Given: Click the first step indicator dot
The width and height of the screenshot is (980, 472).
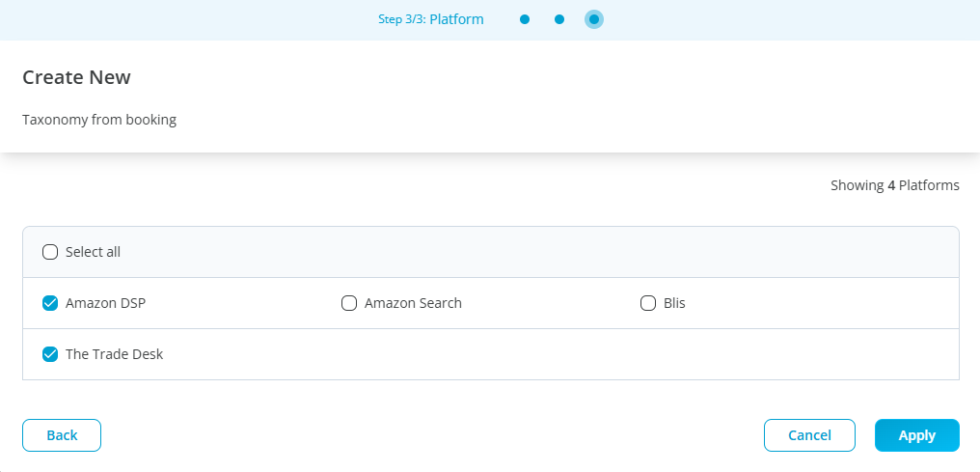Looking at the screenshot, I should pyautogui.click(x=525, y=19).
